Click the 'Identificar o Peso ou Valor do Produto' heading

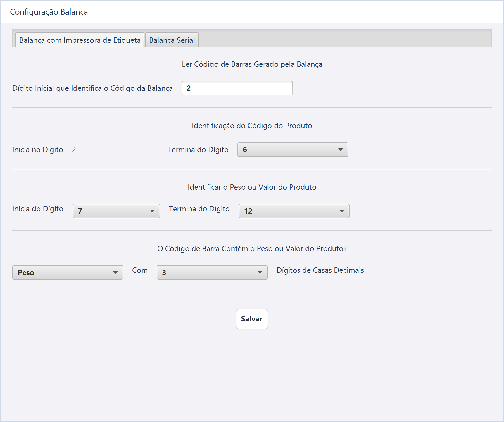(252, 187)
